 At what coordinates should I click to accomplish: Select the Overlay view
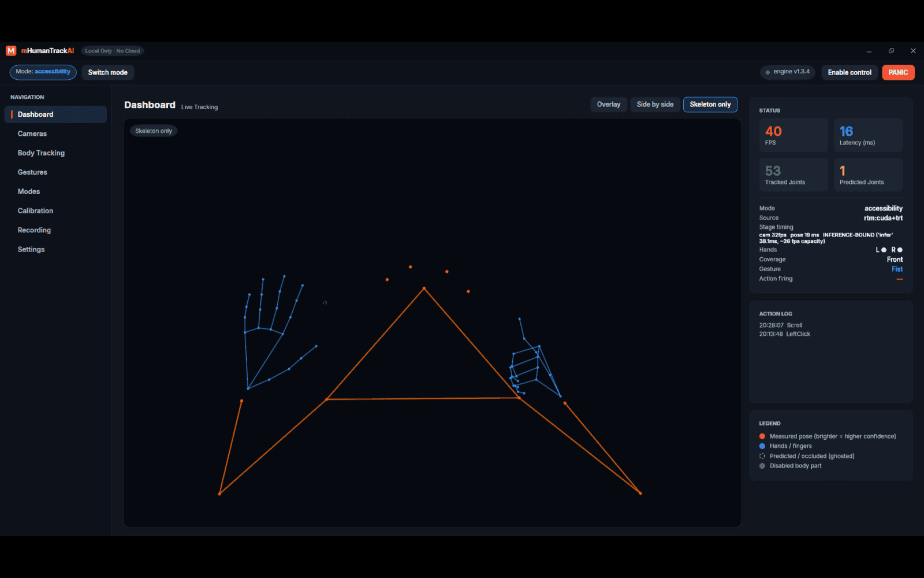[609, 105]
